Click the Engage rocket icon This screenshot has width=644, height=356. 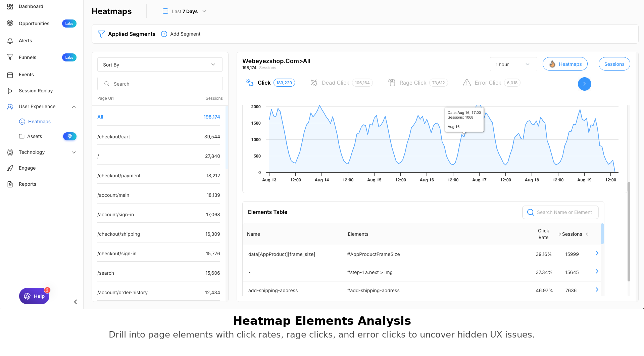tap(10, 168)
